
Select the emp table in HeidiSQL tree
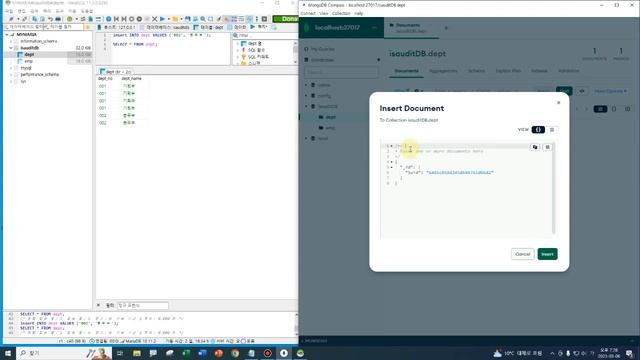[x=28, y=61]
